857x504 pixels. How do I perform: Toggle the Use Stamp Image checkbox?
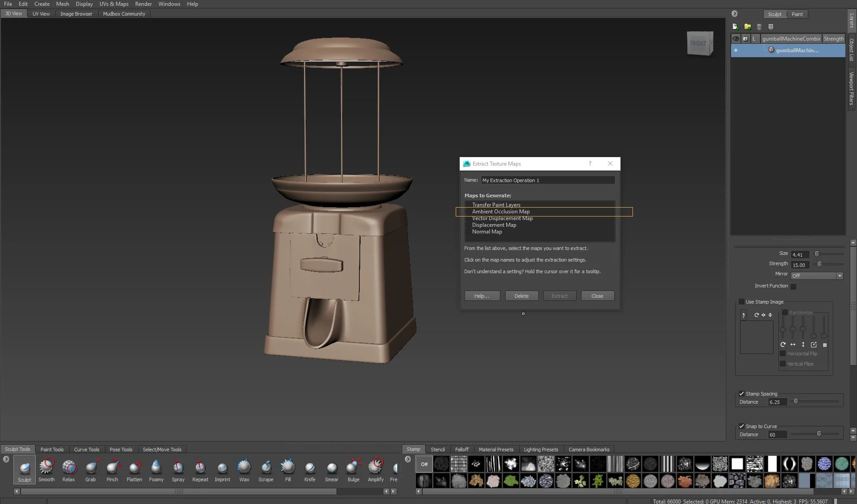(742, 302)
